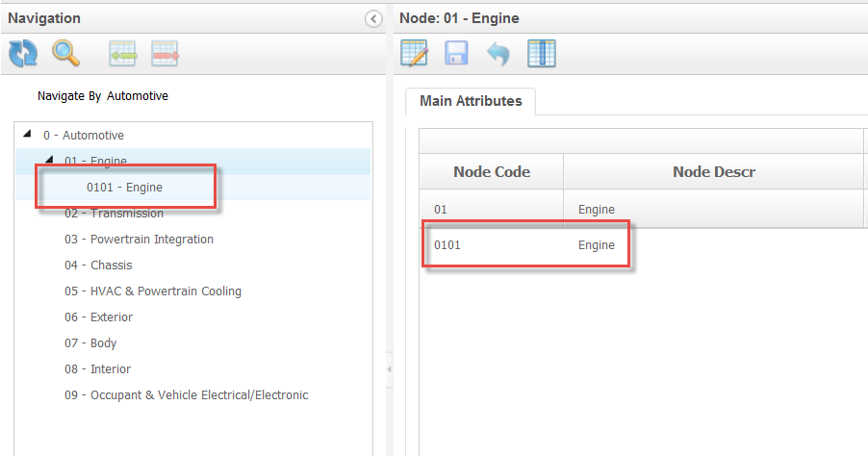Click the column layout icon
This screenshot has height=456, width=868.
click(x=542, y=54)
